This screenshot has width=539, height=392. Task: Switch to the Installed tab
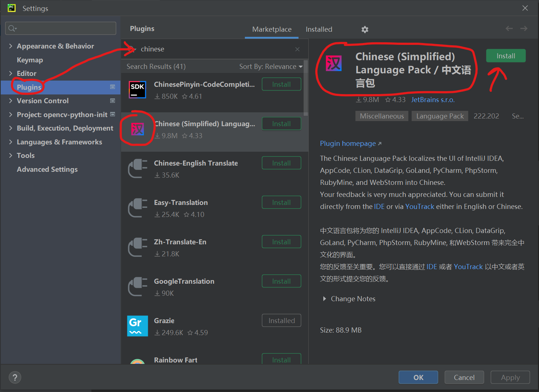[x=319, y=29]
